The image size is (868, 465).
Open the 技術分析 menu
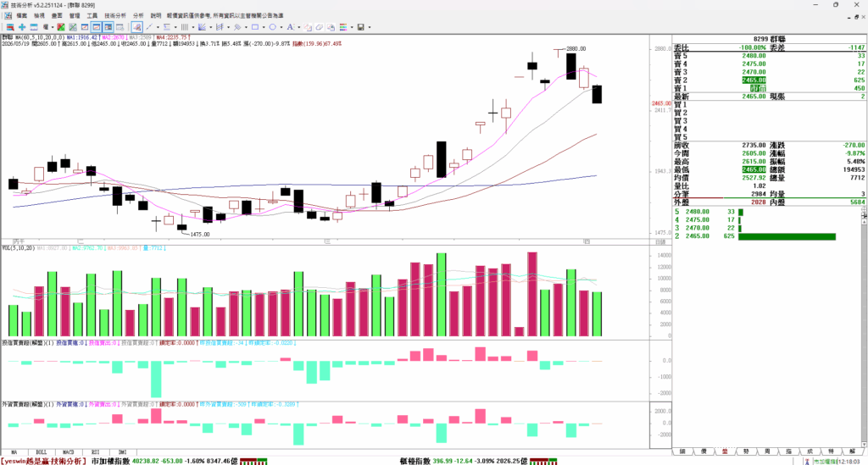click(x=115, y=15)
